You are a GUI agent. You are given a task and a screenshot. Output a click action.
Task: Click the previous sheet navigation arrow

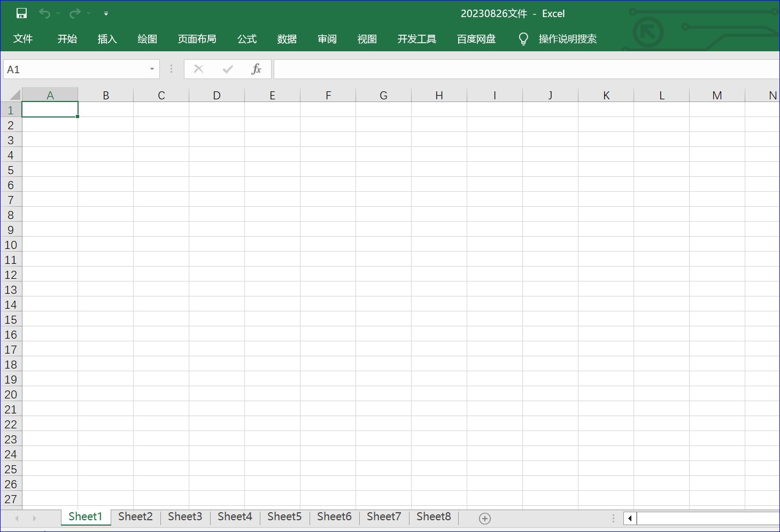(x=17, y=518)
